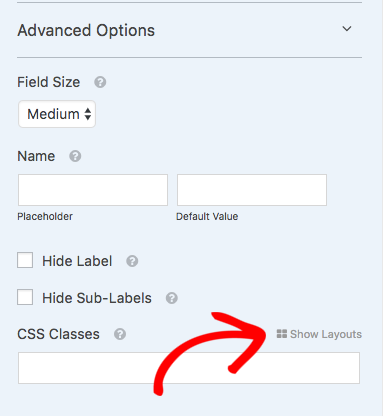Click help icon beside Hide Sub-Labels
The image size is (383, 416).
[172, 298]
